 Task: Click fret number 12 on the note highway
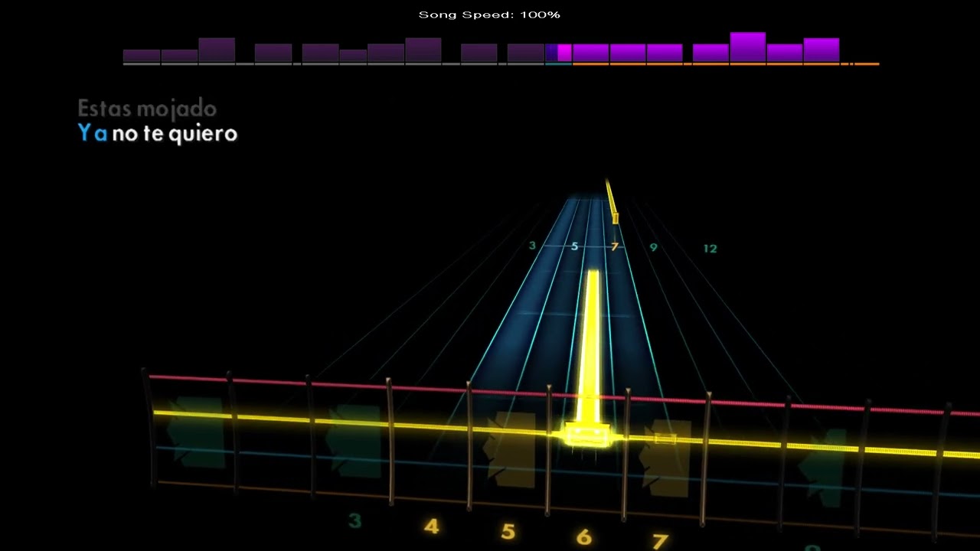(x=710, y=249)
